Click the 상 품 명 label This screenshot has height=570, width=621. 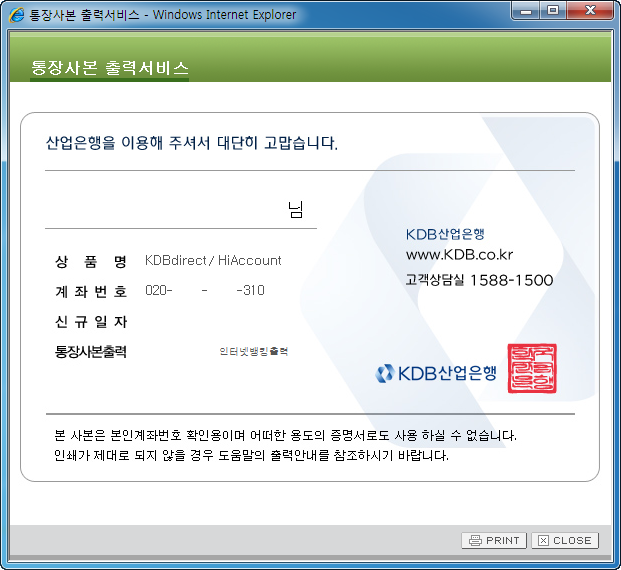[91, 261]
